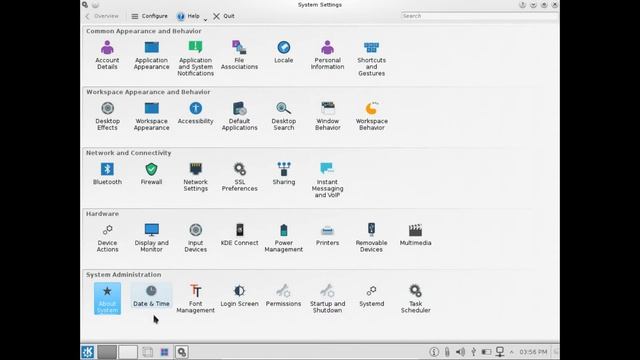Open Removable Devices settings
This screenshot has width=640, height=360.
(371, 238)
